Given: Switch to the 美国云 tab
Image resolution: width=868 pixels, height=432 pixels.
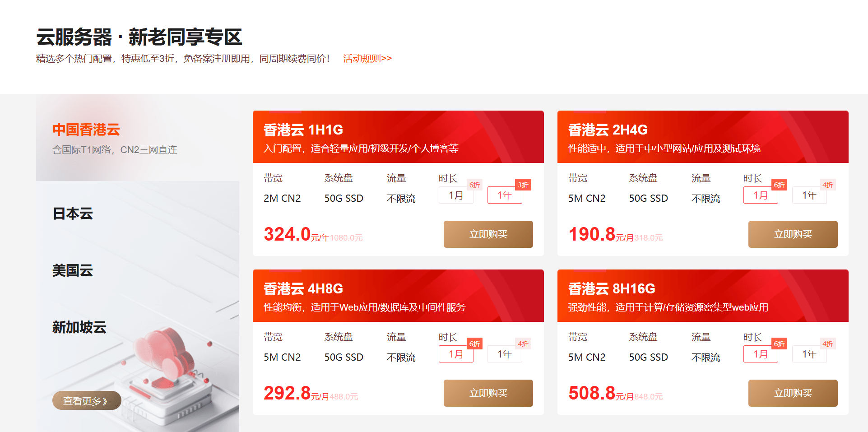Looking at the screenshot, I should coord(73,270).
